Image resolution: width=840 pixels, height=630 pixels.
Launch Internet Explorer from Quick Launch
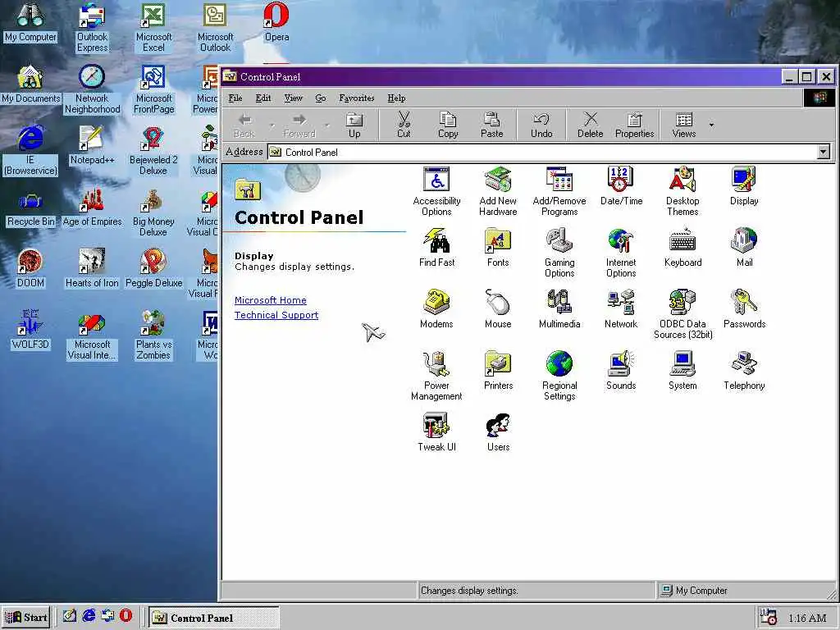tap(89, 615)
